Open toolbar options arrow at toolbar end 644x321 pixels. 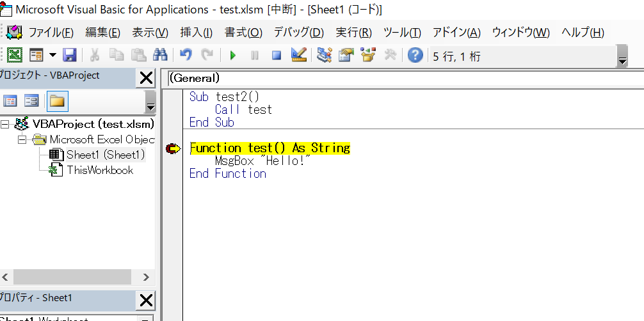(622, 56)
